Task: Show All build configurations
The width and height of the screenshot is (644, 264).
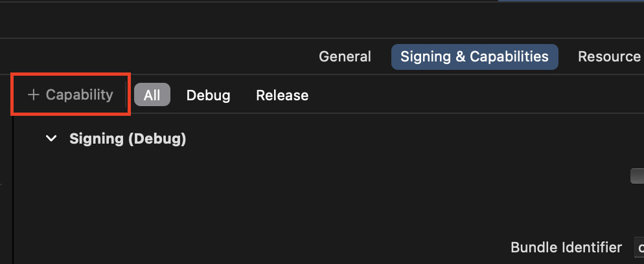Action: [152, 95]
